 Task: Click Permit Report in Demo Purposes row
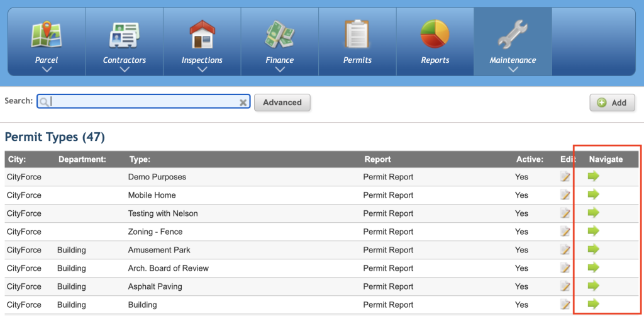388,177
